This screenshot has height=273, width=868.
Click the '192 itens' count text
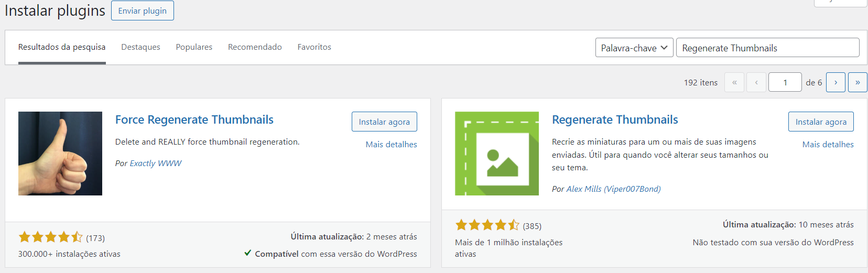click(x=701, y=83)
